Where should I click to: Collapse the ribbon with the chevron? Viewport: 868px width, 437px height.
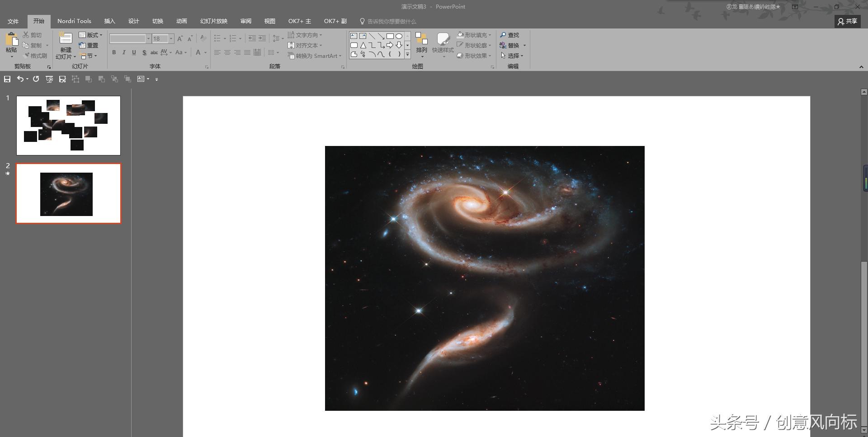[x=861, y=67]
